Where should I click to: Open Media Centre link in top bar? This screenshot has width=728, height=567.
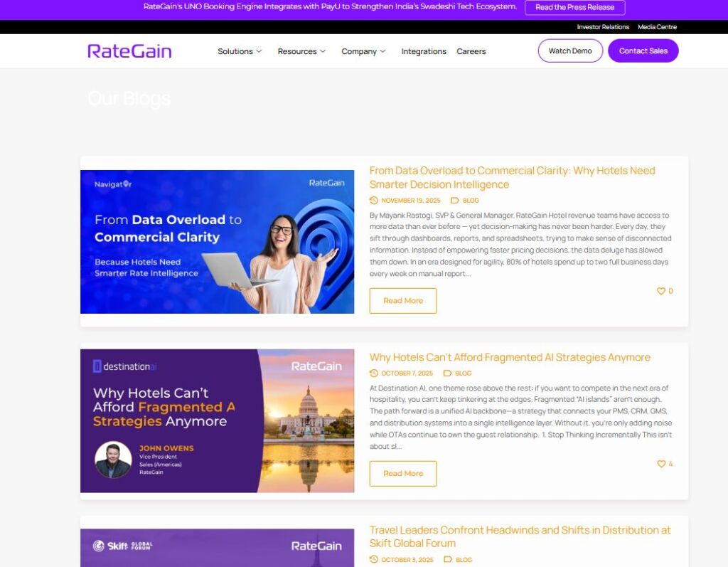click(657, 27)
